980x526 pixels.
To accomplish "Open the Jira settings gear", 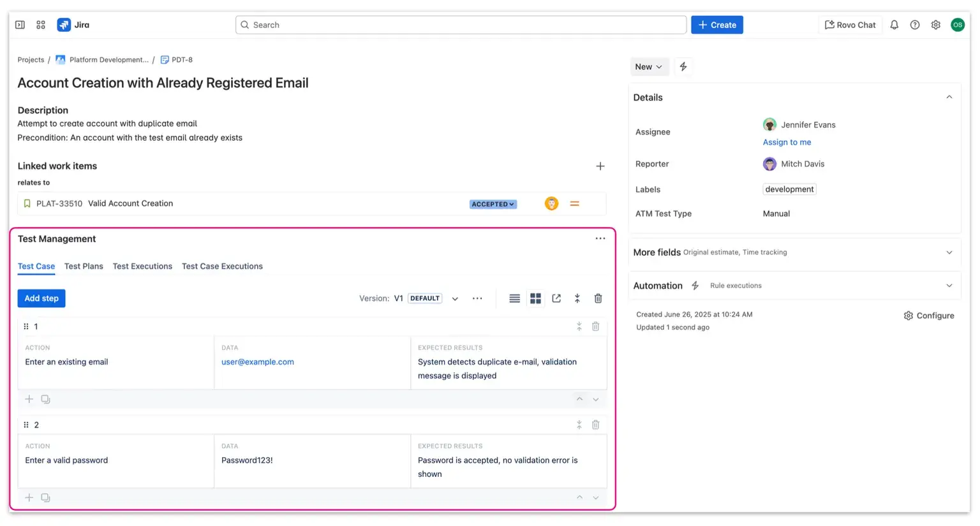I will [935, 24].
